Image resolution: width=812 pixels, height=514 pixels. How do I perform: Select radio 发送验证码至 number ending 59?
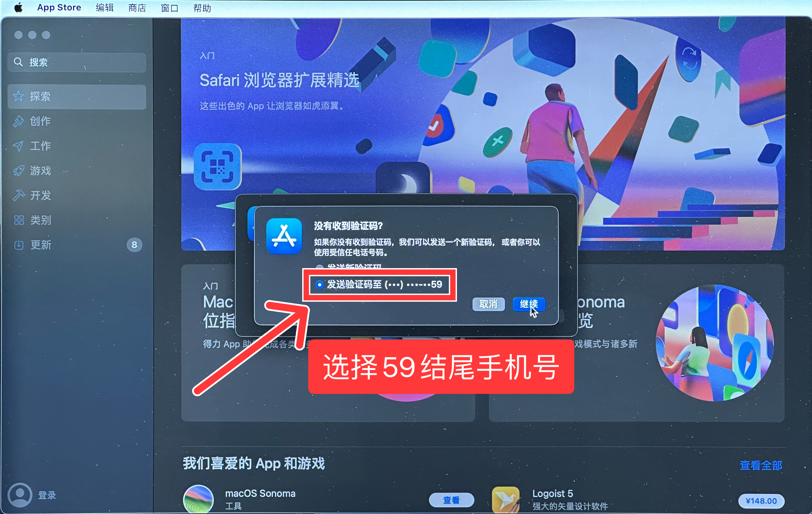click(319, 284)
